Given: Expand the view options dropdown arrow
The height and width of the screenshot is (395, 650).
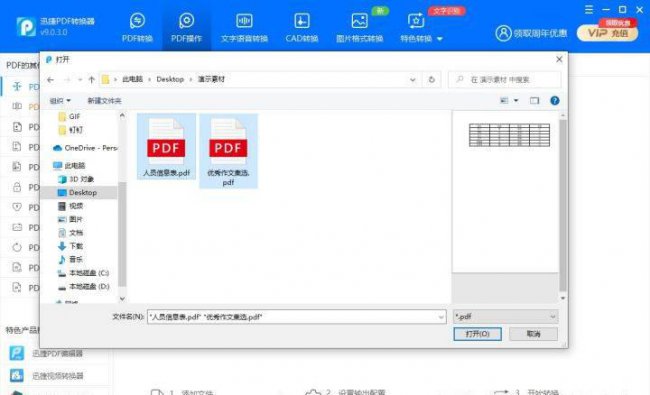Looking at the screenshot, I should point(516,100).
